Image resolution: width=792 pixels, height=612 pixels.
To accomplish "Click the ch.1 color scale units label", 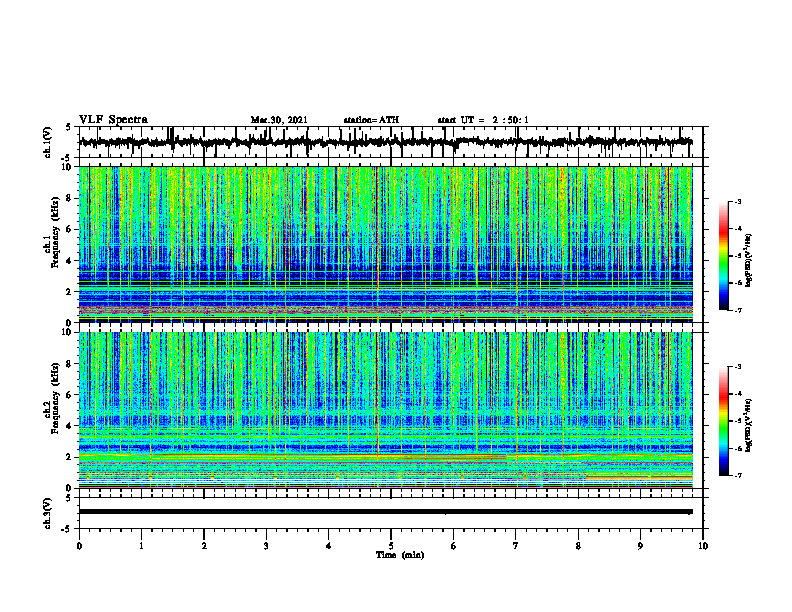I will (x=749, y=261).
